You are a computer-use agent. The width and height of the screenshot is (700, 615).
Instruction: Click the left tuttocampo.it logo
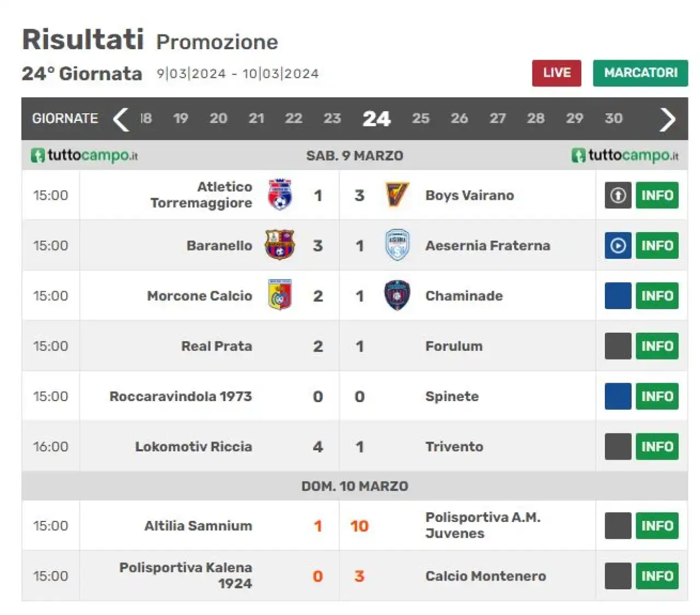pos(84,155)
